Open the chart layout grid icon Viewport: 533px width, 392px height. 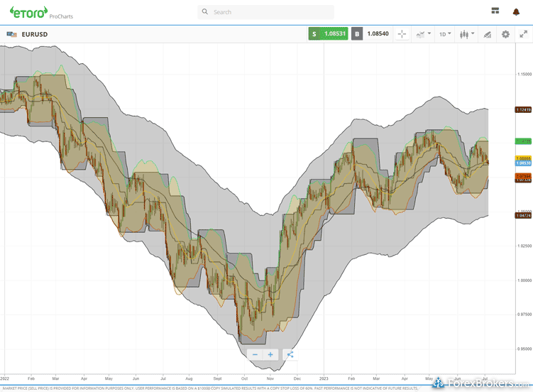(495, 11)
